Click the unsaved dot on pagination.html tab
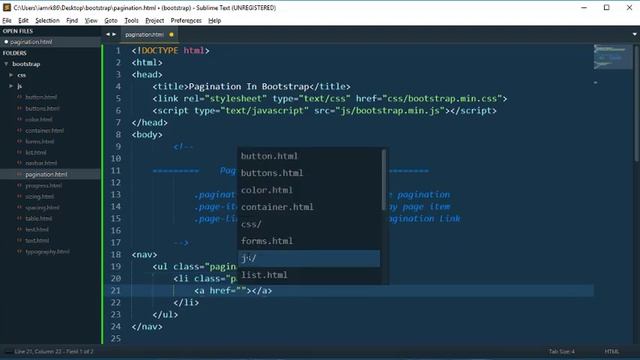This screenshot has width=640, height=360. point(171,35)
